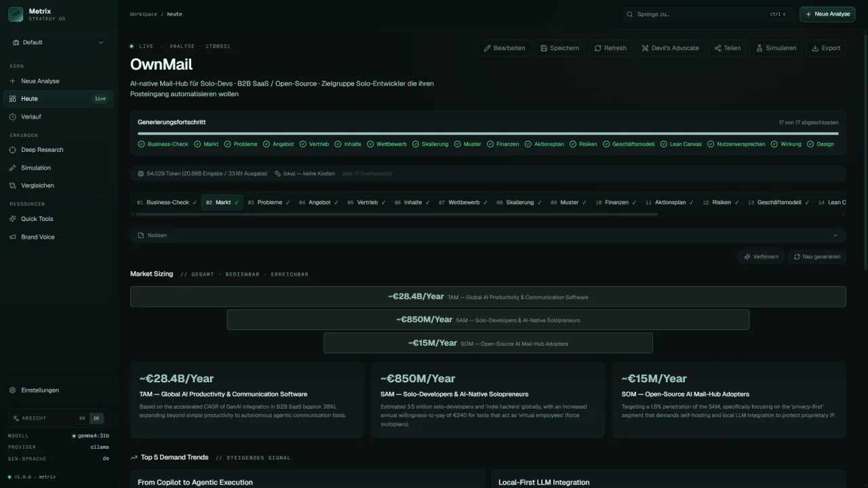
Task: Click the SOM ~€15M/Year funnel bar
Action: click(x=488, y=343)
